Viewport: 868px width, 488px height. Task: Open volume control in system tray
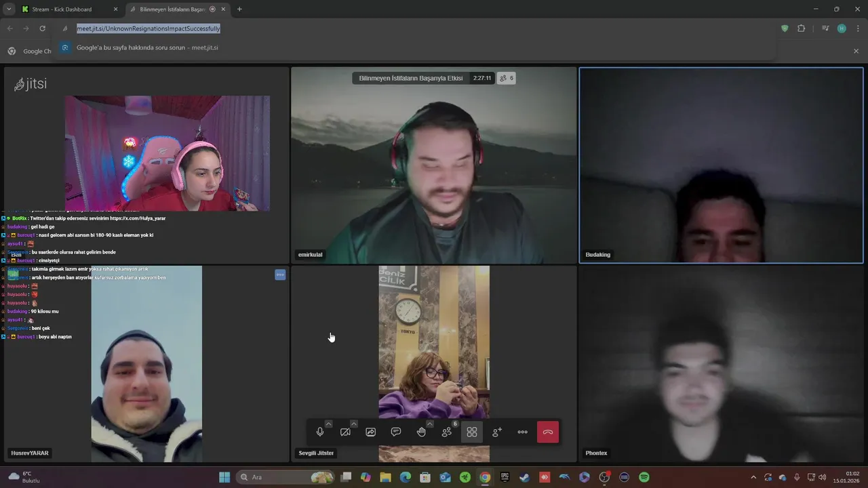[x=822, y=477]
